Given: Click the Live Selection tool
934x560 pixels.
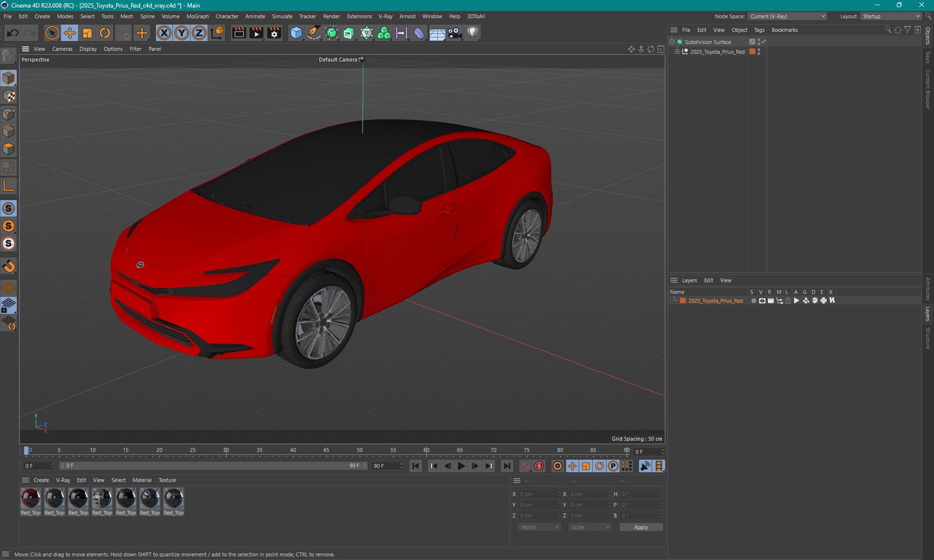Looking at the screenshot, I should point(52,33).
